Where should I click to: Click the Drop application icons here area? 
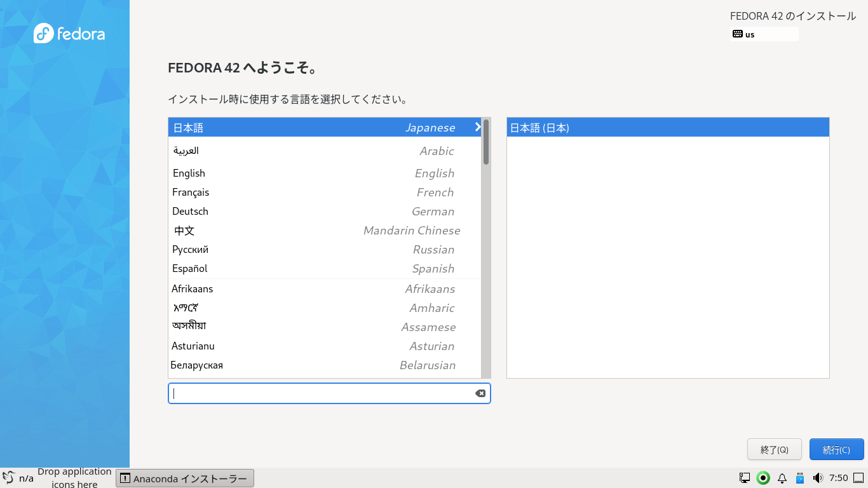click(74, 478)
